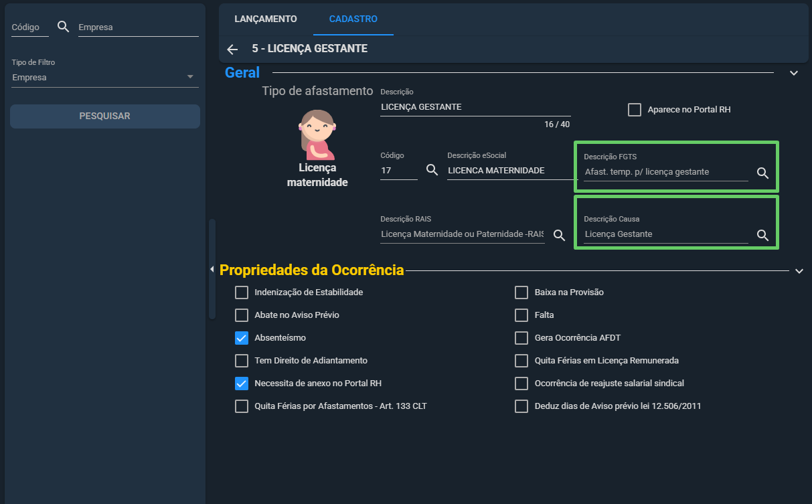Click the Descrição RAIS text field

pos(463,234)
